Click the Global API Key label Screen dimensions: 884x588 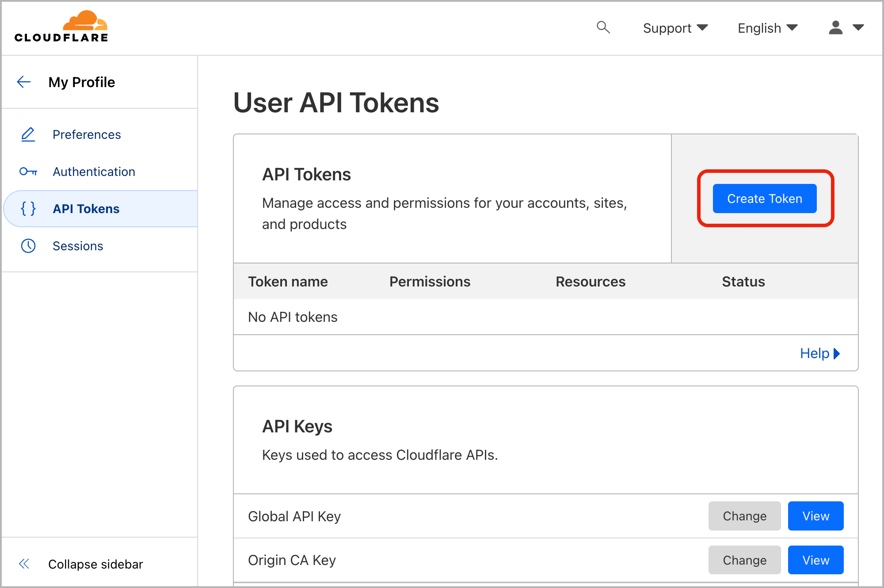pos(294,516)
